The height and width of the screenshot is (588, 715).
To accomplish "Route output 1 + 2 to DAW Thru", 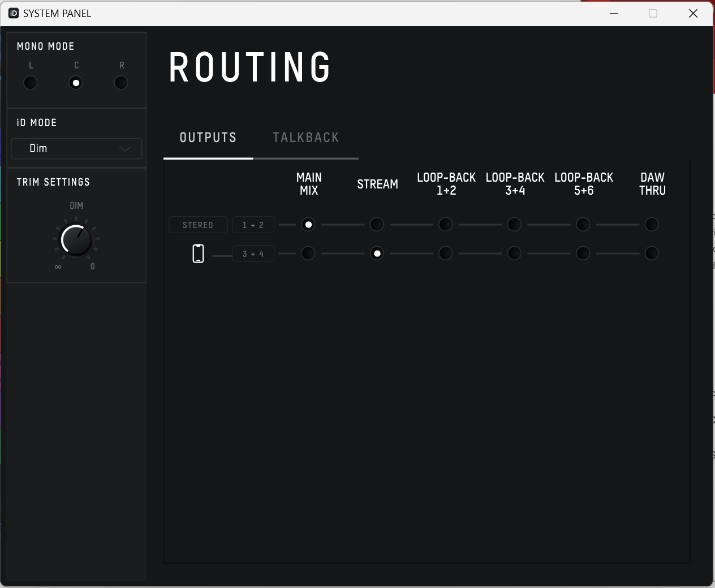I will 652,225.
